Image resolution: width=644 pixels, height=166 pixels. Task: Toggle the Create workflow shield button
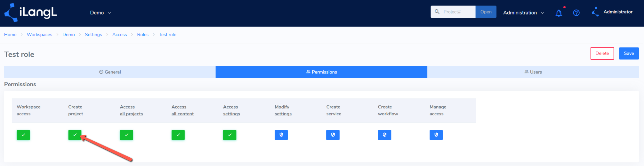tap(384, 135)
